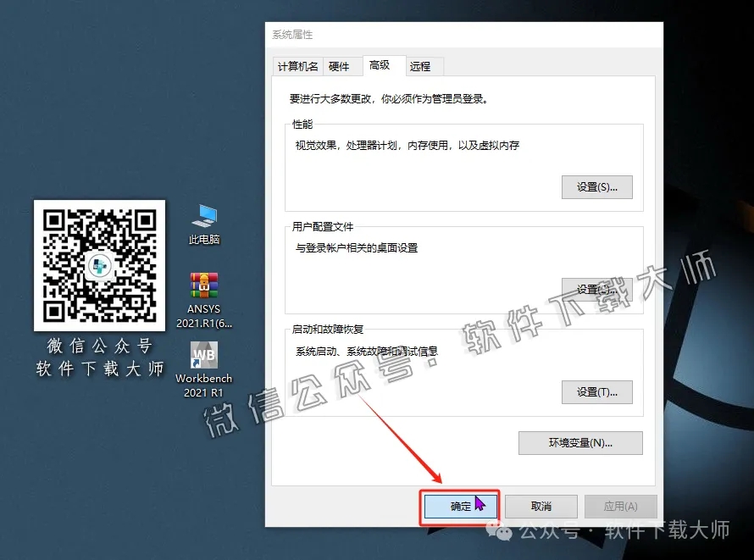Open 用户配置文件 settings with 设置(E) button
The width and height of the screenshot is (754, 560).
(x=596, y=289)
